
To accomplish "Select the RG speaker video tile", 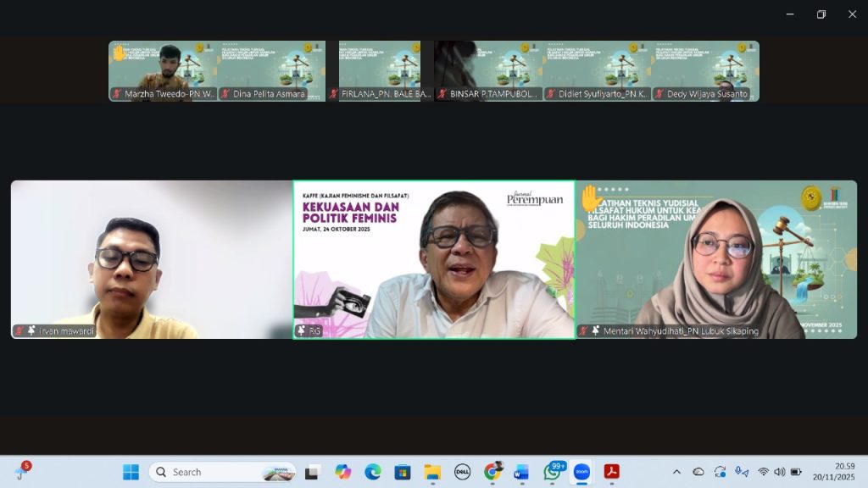I will 434,259.
